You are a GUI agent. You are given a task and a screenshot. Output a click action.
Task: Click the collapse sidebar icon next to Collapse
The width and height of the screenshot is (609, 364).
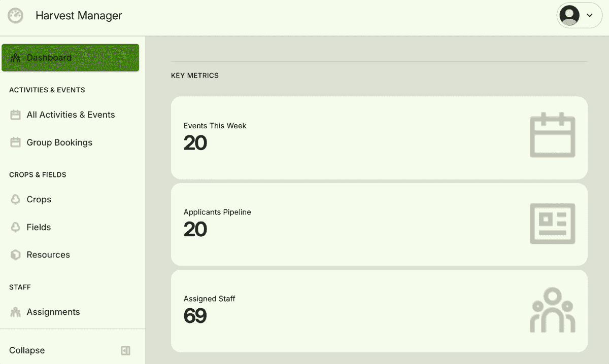tap(125, 350)
